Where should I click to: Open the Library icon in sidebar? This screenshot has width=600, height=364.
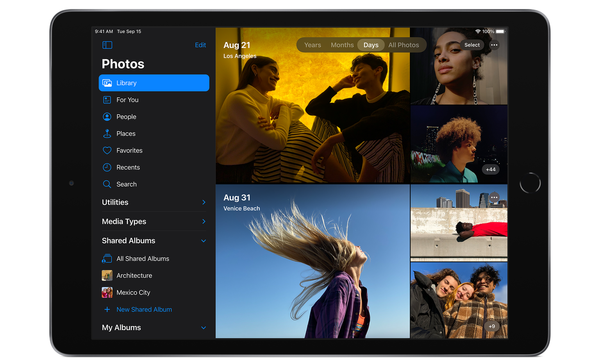(x=107, y=83)
